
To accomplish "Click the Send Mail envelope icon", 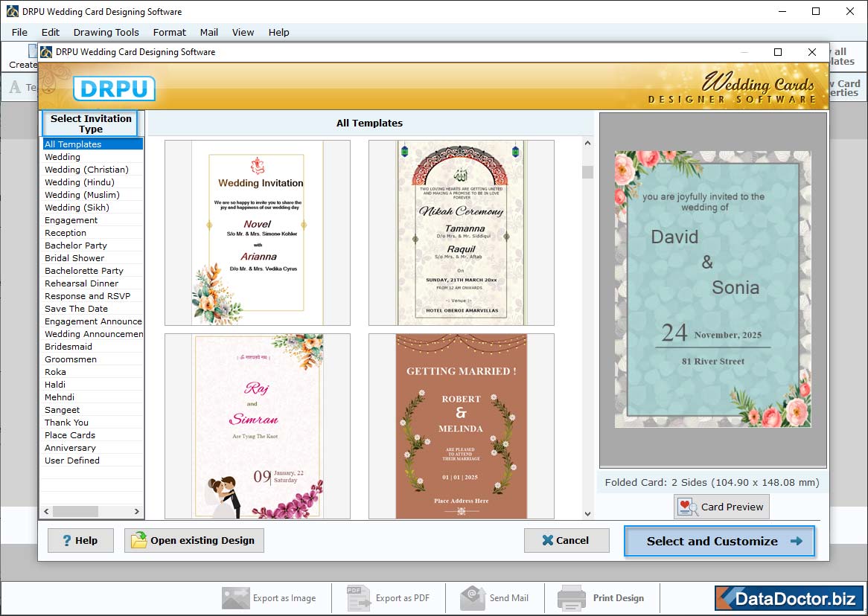I will [473, 597].
